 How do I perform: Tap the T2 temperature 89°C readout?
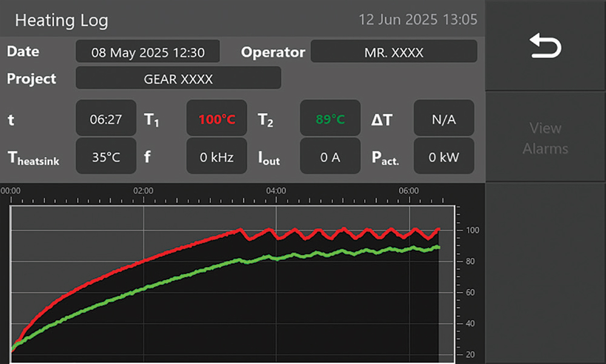330,119
